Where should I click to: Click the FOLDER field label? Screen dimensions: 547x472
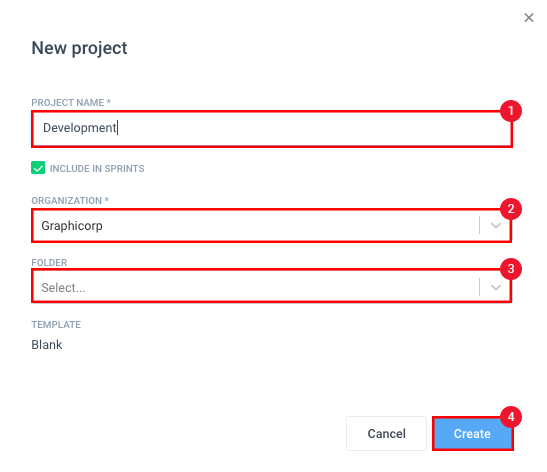click(49, 263)
